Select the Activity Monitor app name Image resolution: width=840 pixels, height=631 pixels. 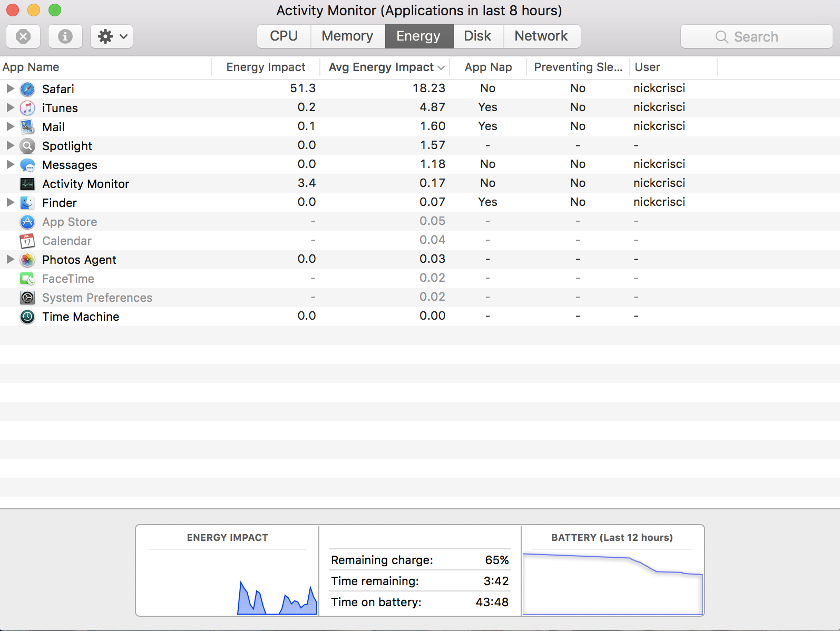coord(85,184)
